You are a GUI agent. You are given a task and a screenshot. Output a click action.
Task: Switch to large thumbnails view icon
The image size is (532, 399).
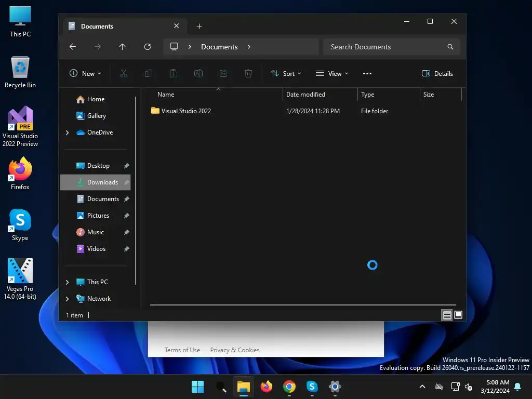click(458, 315)
